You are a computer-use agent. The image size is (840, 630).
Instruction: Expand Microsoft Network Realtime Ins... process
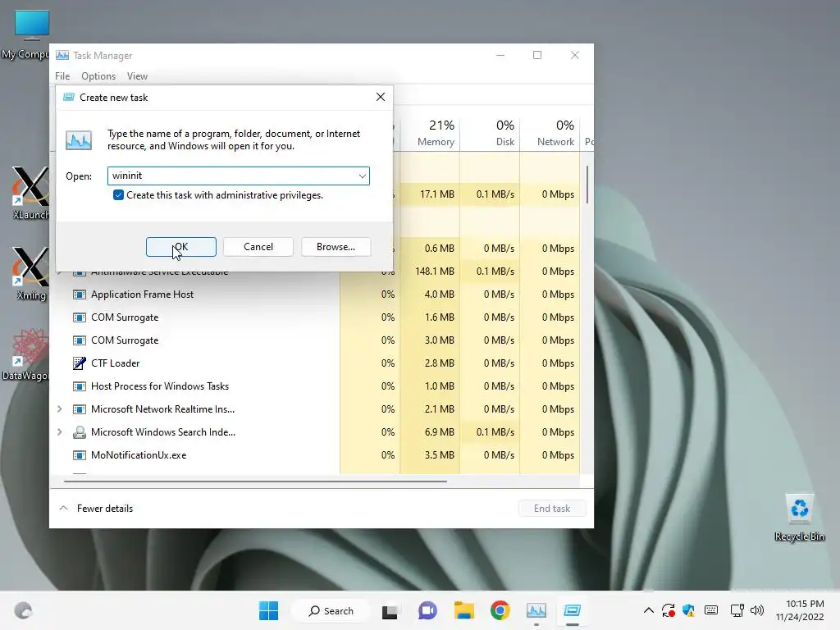click(59, 409)
